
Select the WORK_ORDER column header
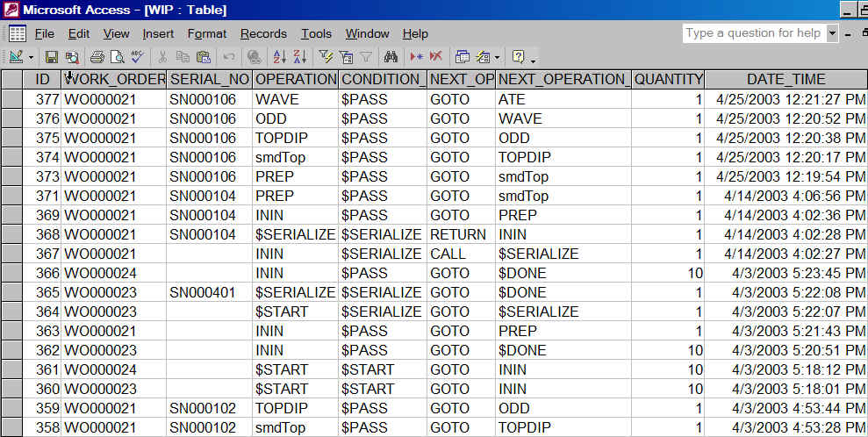click(114, 79)
